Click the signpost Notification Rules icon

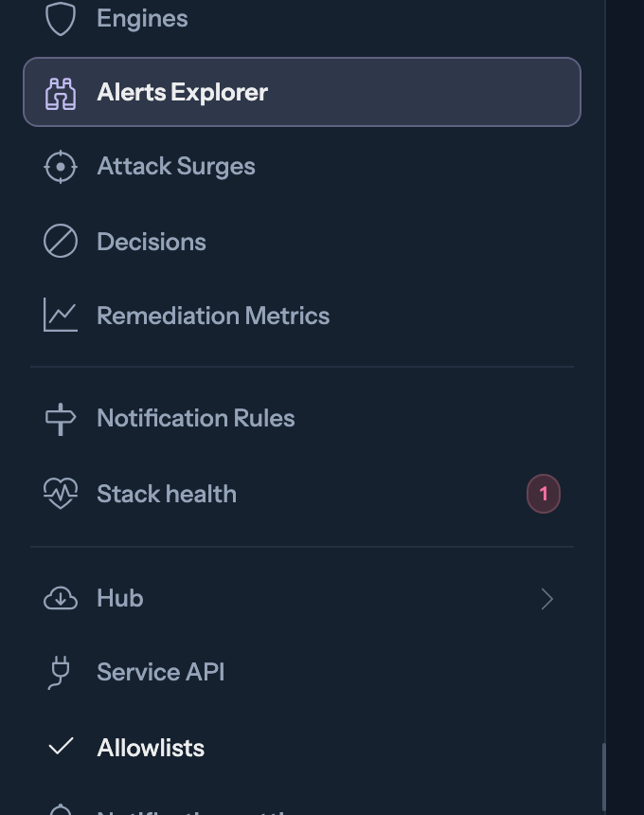[61, 419]
